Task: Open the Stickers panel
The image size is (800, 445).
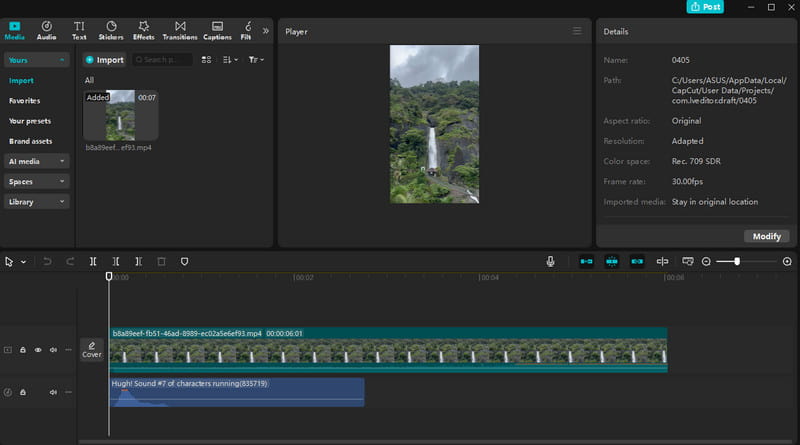Action: click(111, 29)
